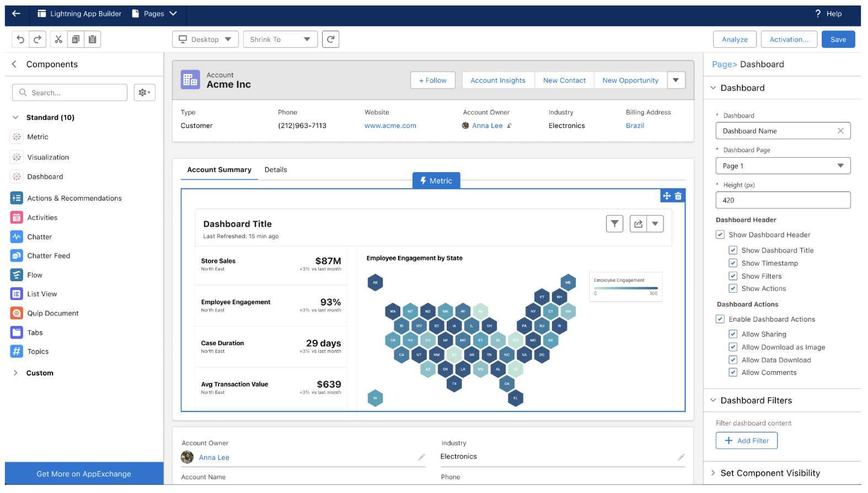This screenshot has height=493, width=868.
Task: Expand the Custom components section
Action: click(x=15, y=373)
